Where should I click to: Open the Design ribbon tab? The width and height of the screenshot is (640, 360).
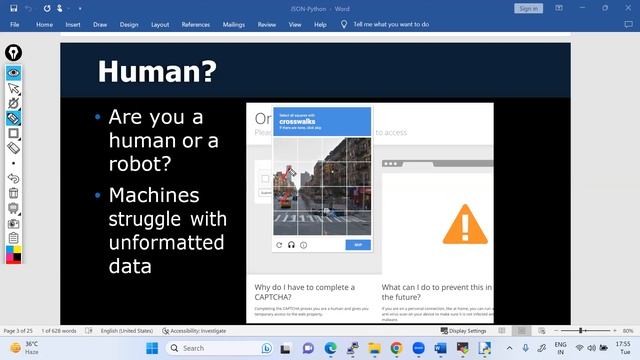(129, 24)
